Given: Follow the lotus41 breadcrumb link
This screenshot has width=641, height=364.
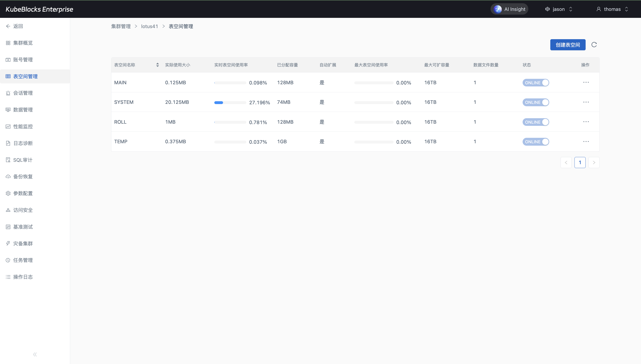Looking at the screenshot, I should (149, 27).
